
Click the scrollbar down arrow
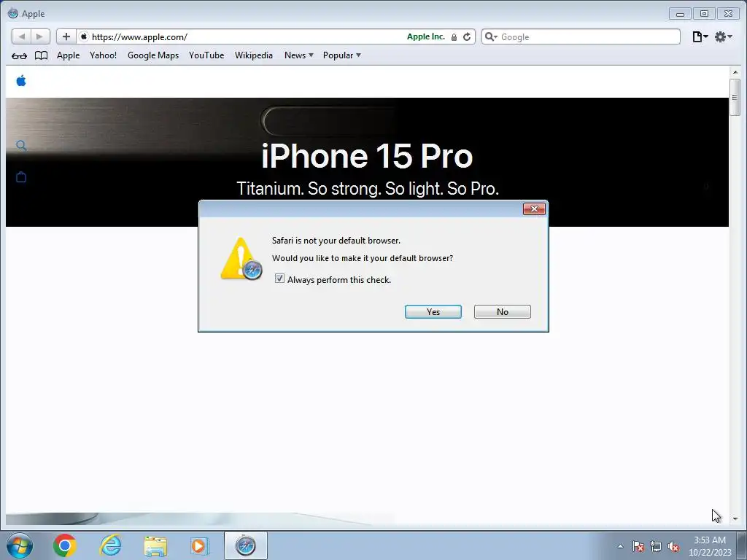(735, 518)
